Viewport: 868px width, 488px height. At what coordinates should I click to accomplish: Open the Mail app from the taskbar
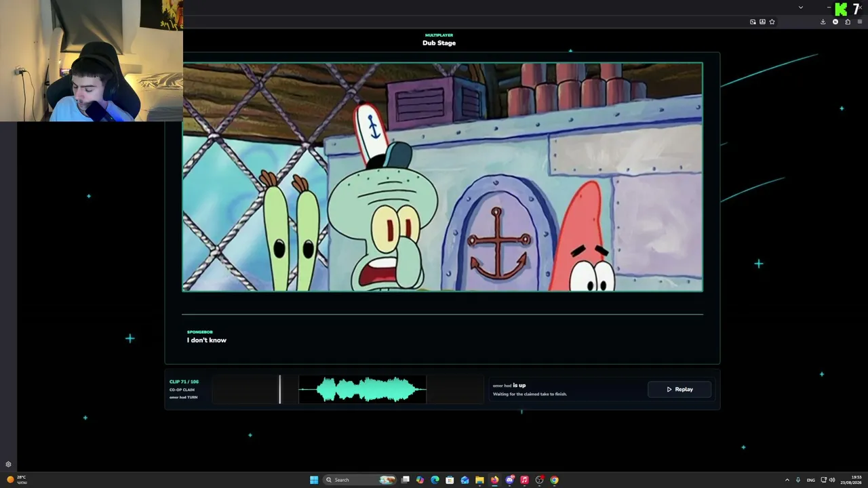(465, 480)
